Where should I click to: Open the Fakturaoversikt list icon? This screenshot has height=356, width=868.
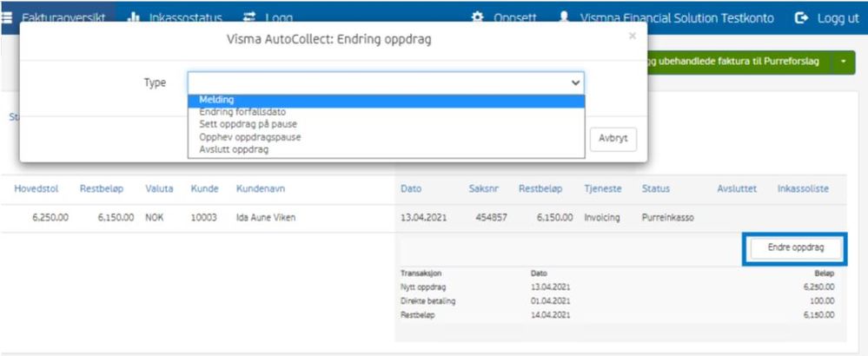pos(7,17)
